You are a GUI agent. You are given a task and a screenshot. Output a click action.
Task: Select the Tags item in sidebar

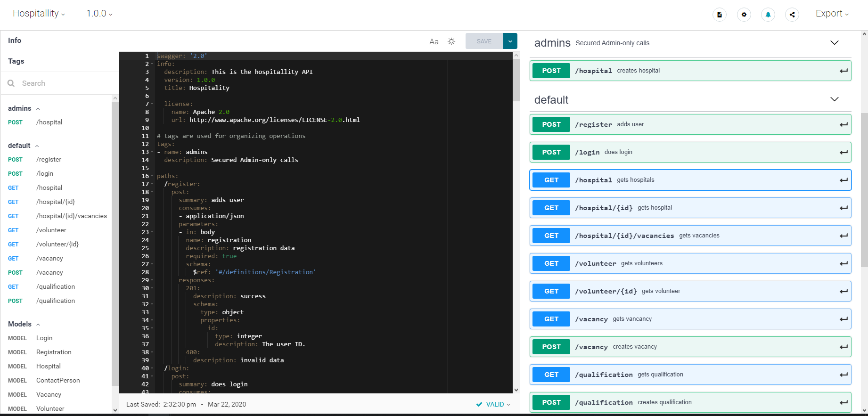(x=16, y=61)
